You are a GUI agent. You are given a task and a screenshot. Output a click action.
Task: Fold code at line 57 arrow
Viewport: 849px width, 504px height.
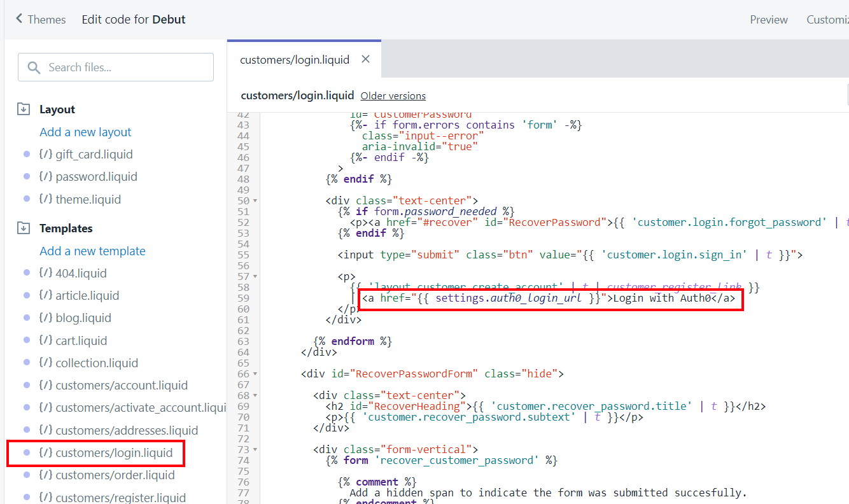tap(255, 277)
